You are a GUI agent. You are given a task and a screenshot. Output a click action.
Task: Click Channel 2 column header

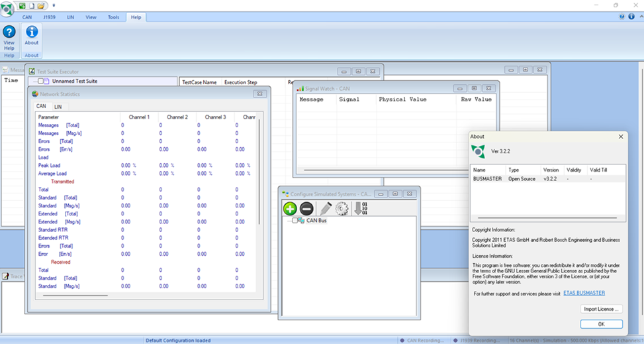(177, 117)
